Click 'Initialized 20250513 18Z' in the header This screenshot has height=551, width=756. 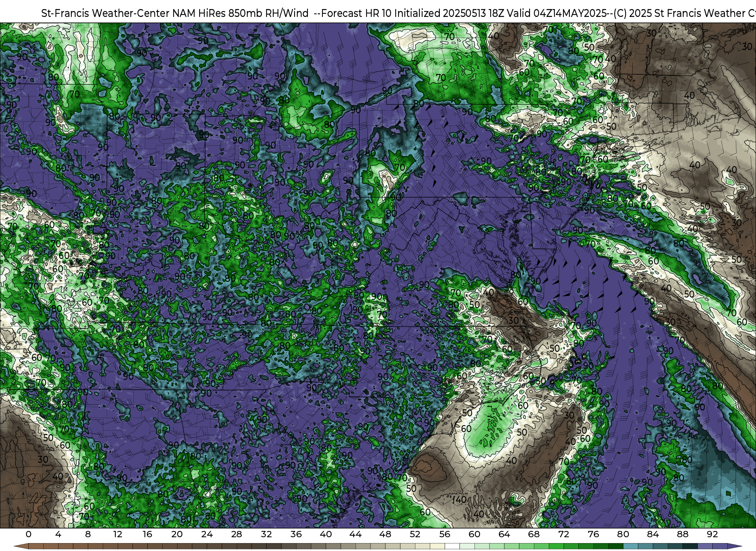pos(449,13)
